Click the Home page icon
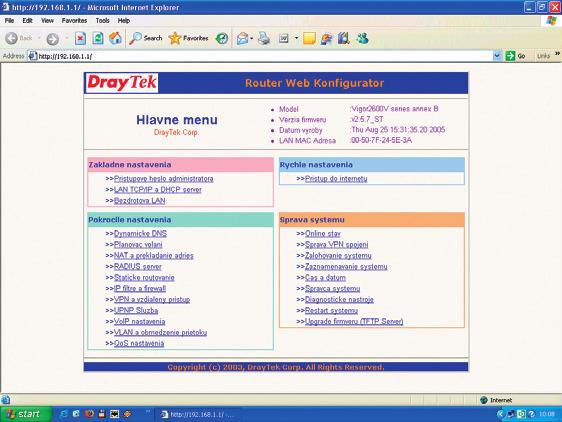562x422 pixels. [115, 38]
